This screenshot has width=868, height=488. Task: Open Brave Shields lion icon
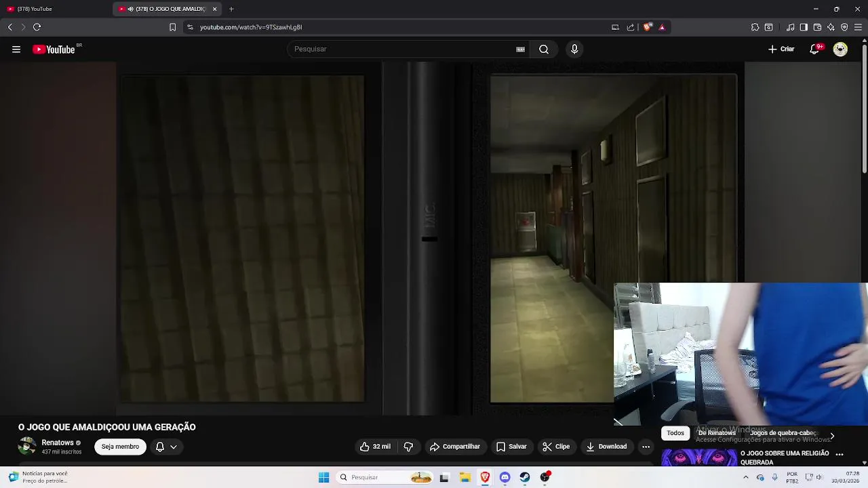(648, 27)
